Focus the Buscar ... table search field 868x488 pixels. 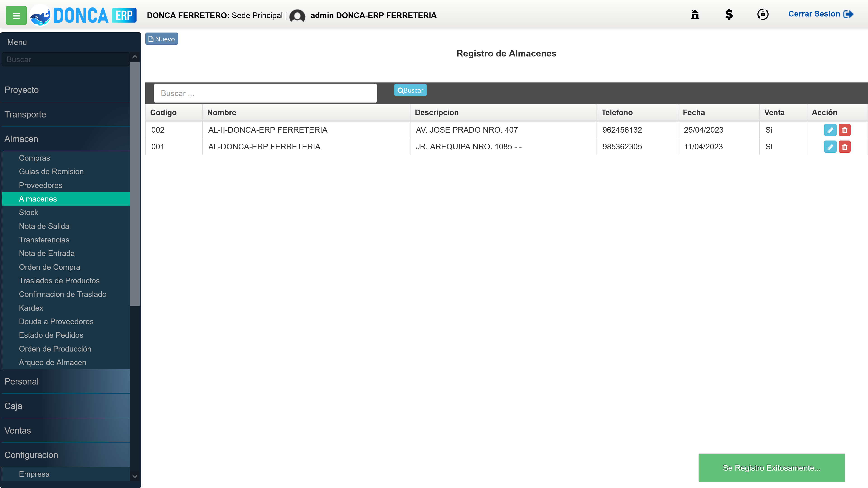click(x=265, y=93)
